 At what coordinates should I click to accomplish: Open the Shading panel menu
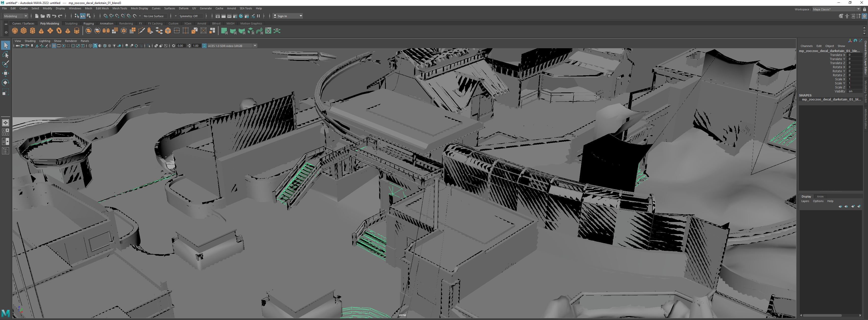click(30, 41)
